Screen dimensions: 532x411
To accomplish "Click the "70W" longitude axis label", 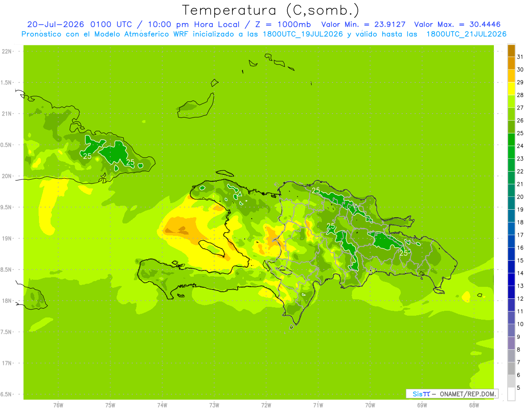I will 370,405.
